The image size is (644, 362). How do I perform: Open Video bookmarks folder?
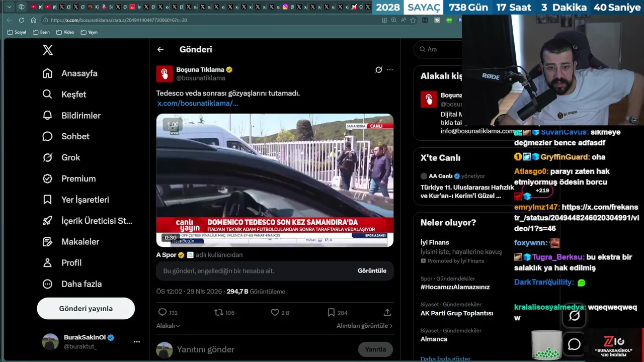coord(65,32)
